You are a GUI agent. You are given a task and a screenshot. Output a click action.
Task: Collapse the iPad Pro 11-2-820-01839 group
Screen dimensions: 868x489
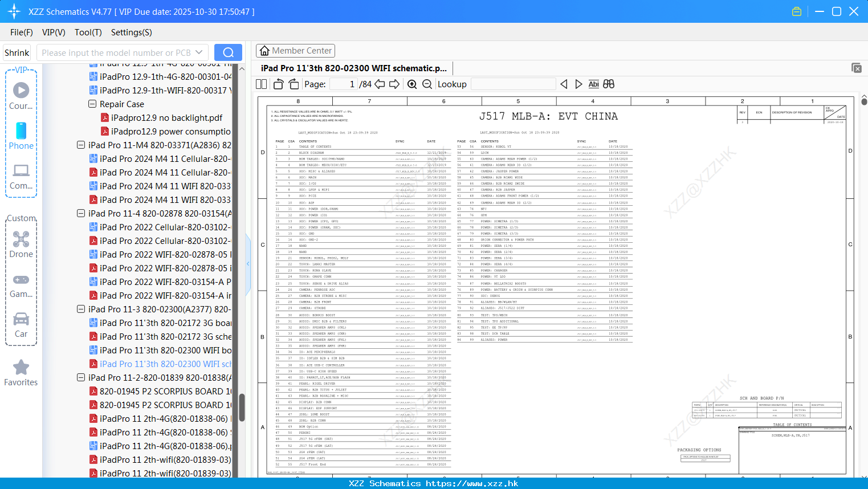click(x=81, y=377)
